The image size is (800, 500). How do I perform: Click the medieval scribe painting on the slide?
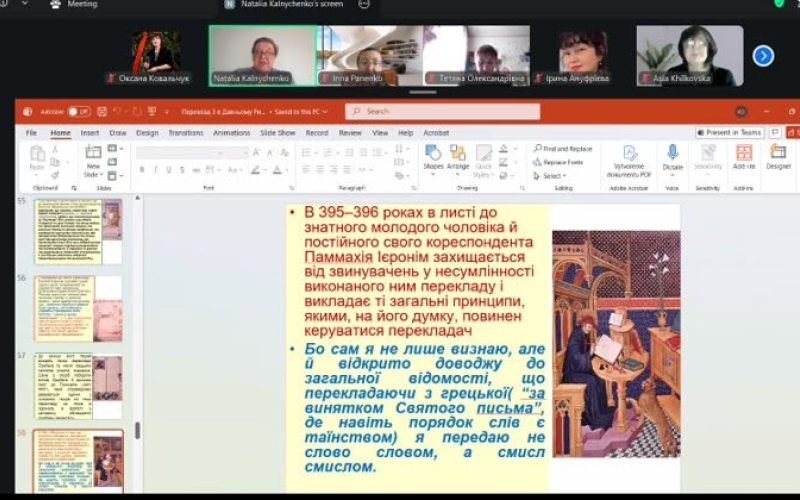[616, 343]
